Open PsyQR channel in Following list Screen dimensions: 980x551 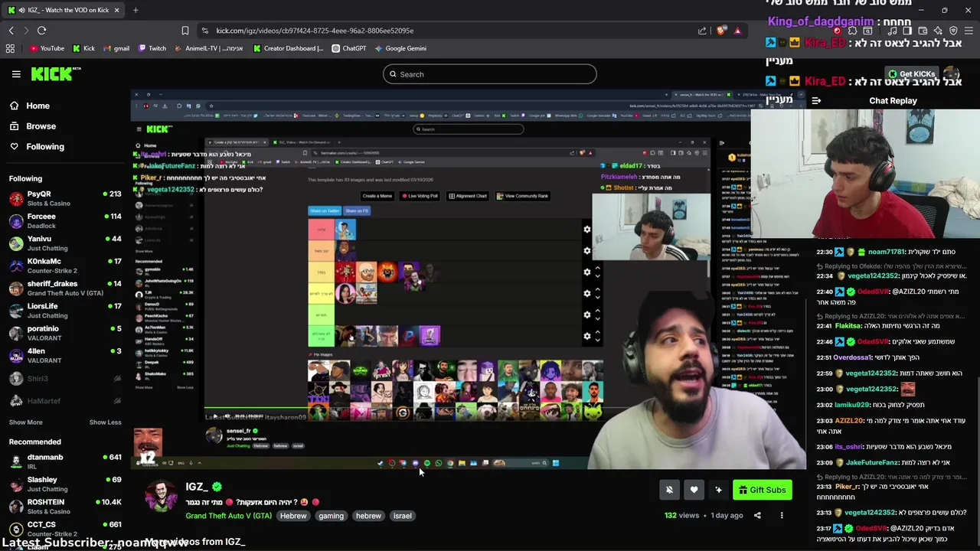(65, 198)
